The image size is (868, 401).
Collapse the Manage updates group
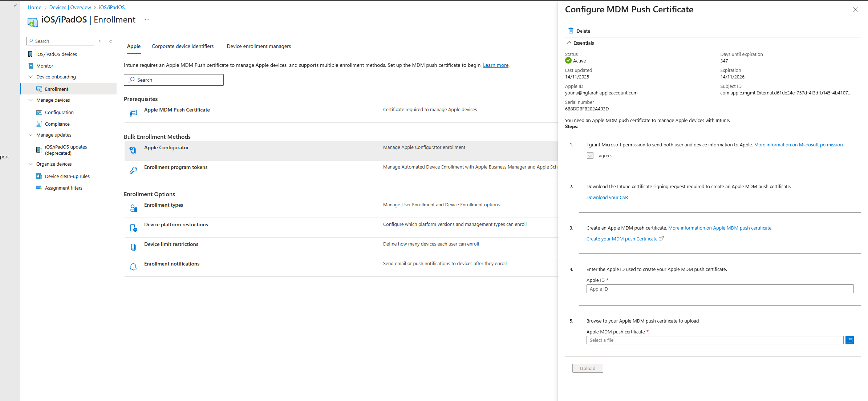[31, 135]
